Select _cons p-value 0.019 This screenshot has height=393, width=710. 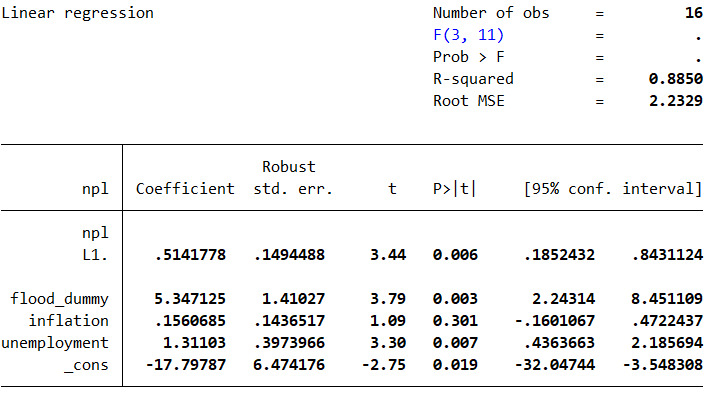pyautogui.click(x=455, y=365)
